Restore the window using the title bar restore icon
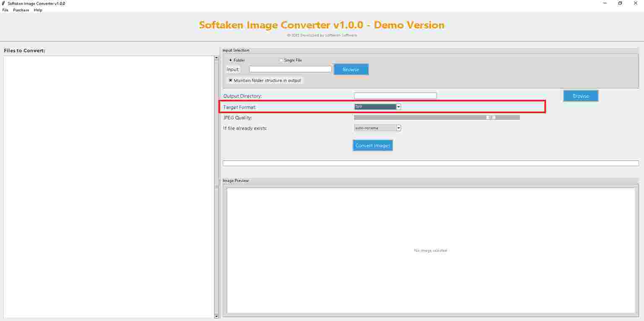This screenshot has height=321, width=644. [620, 3]
